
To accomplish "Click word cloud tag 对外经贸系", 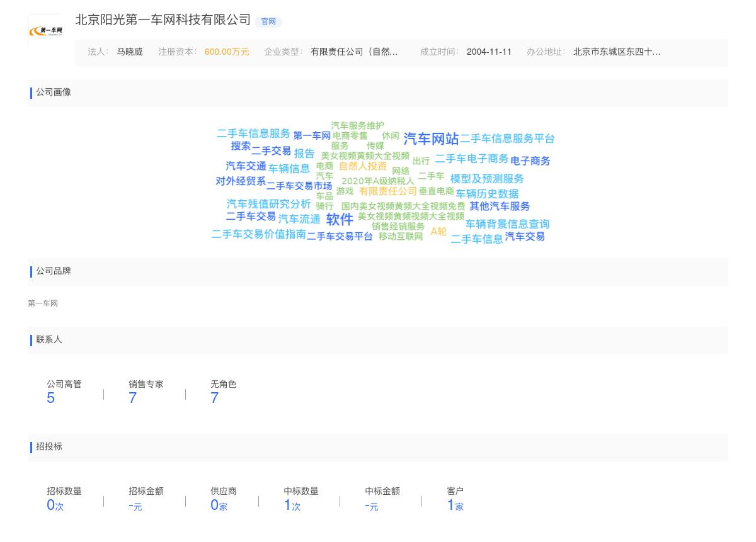I will [241, 181].
